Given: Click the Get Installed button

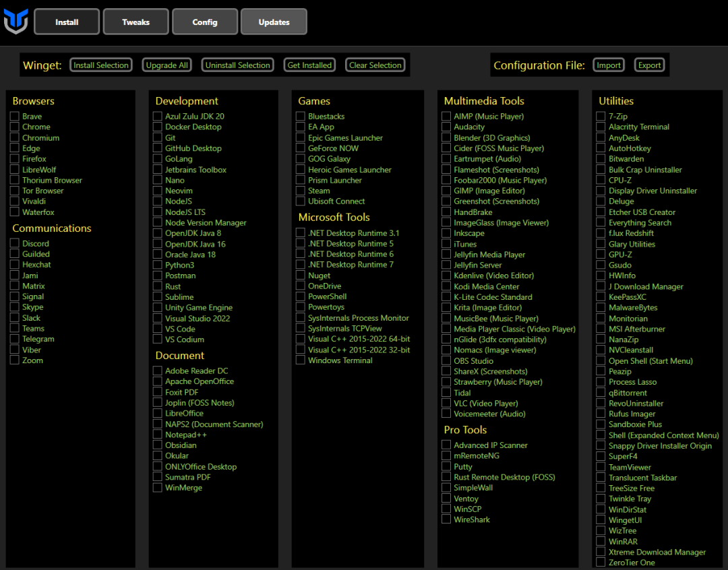Looking at the screenshot, I should [309, 65].
